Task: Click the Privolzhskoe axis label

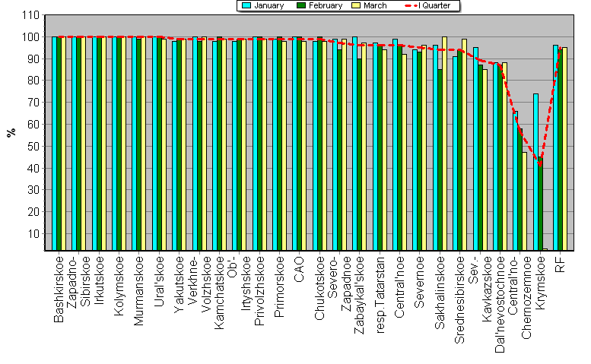Action: pyautogui.click(x=259, y=290)
